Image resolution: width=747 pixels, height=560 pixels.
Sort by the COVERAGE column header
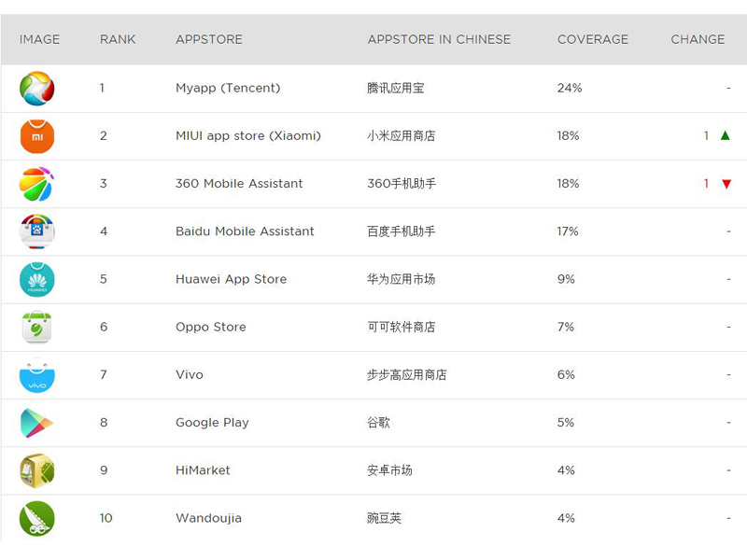click(593, 39)
